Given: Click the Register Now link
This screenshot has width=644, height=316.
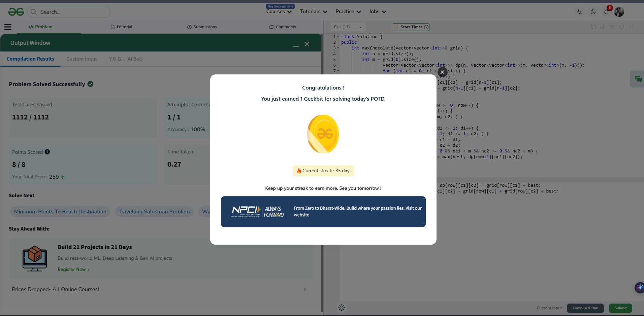Looking at the screenshot, I should pos(73,269).
